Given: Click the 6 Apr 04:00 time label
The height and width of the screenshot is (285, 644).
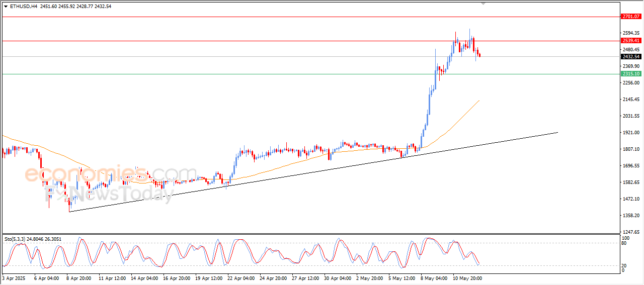Looking at the screenshot, I should coord(46,278).
